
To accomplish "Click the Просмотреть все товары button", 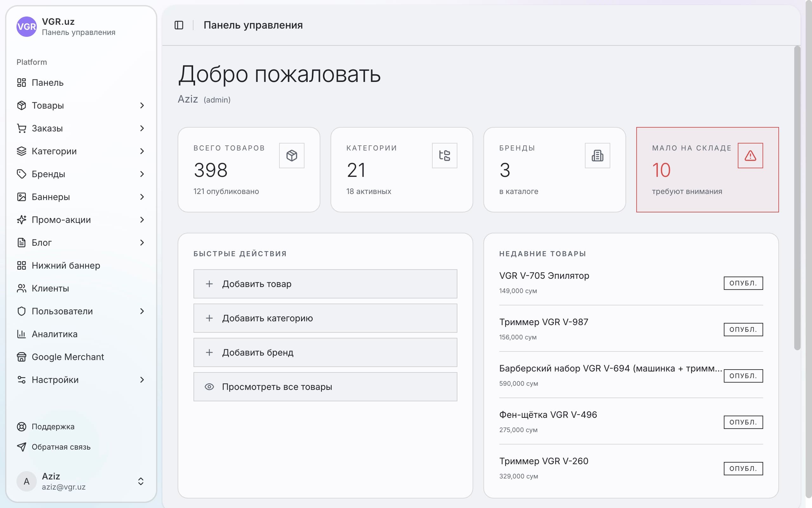I will [x=325, y=387].
